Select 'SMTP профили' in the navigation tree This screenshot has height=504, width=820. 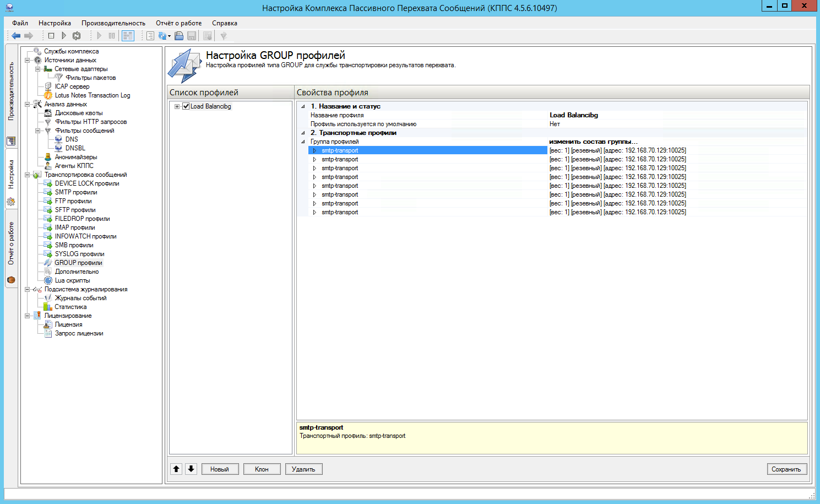pyautogui.click(x=76, y=192)
